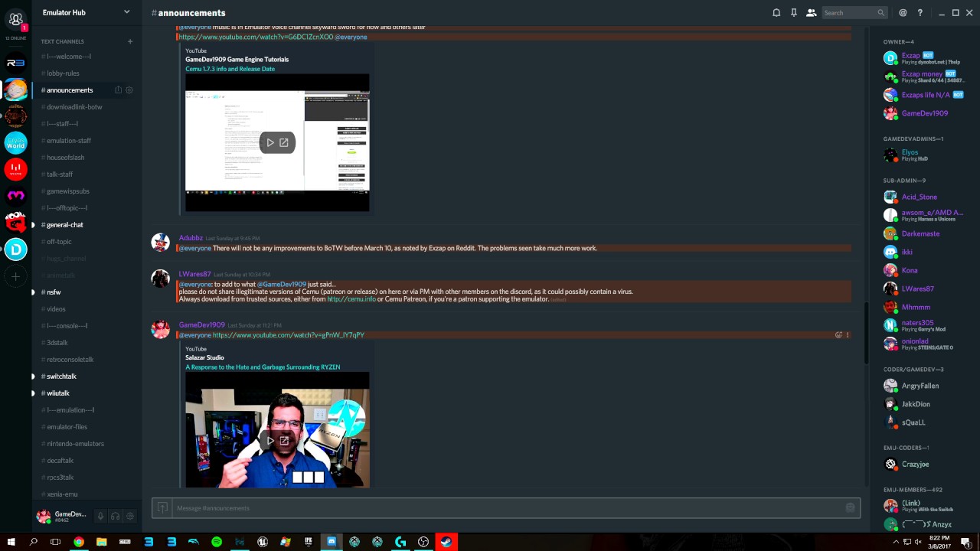Open more options for GameDev1909's RYZEN message
Viewport: 980px width, 551px height.
point(848,334)
